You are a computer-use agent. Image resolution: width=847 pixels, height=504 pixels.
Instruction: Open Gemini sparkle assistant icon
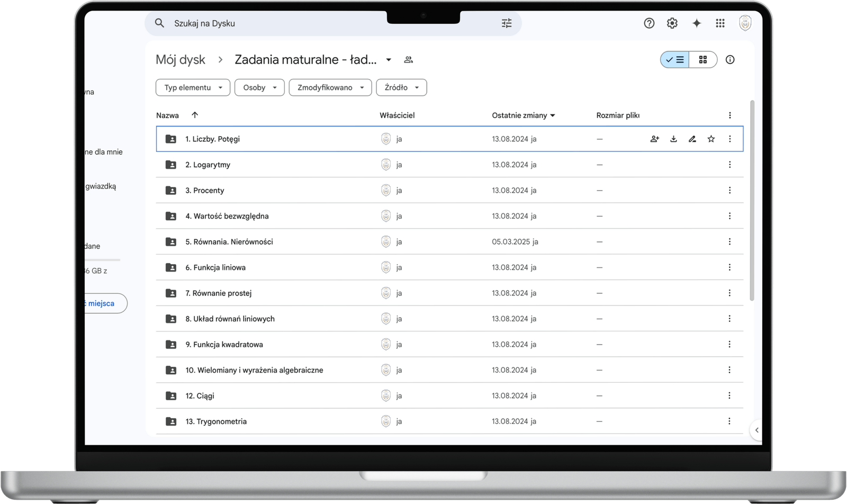(697, 23)
